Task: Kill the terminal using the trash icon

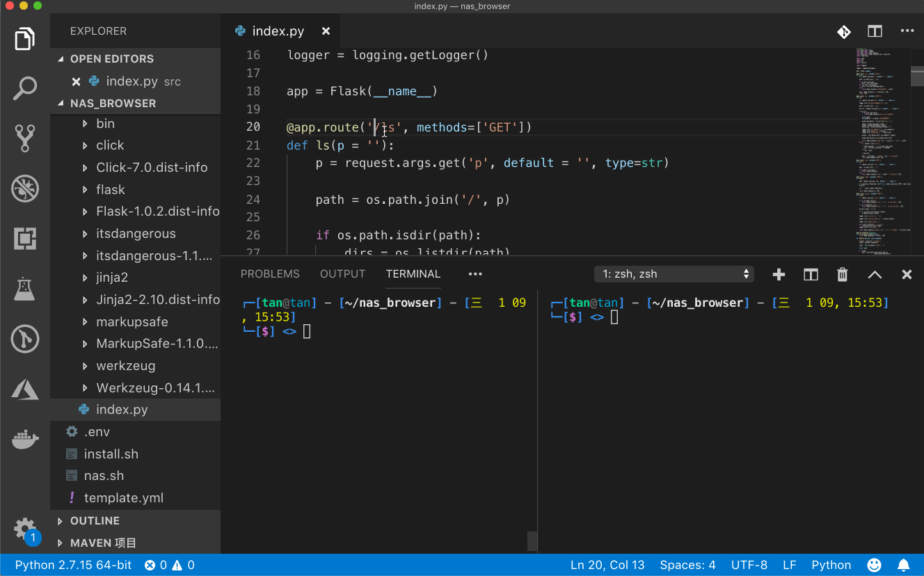Action: [842, 274]
